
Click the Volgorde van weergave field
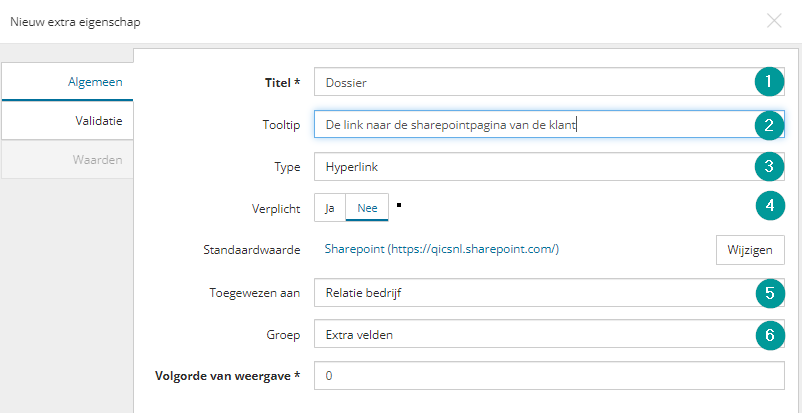[x=549, y=376]
